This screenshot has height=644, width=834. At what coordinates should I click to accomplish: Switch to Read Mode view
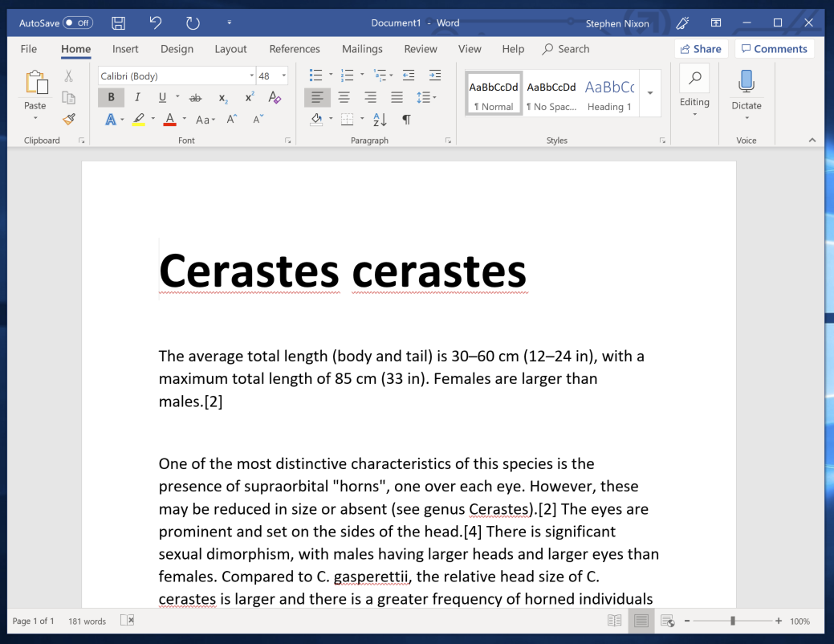point(614,621)
